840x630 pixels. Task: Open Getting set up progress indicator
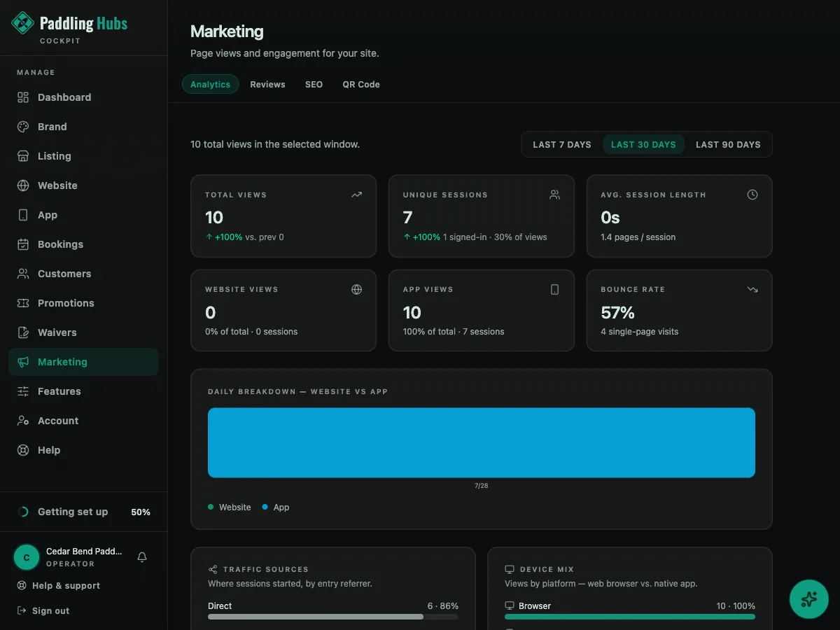[84, 512]
